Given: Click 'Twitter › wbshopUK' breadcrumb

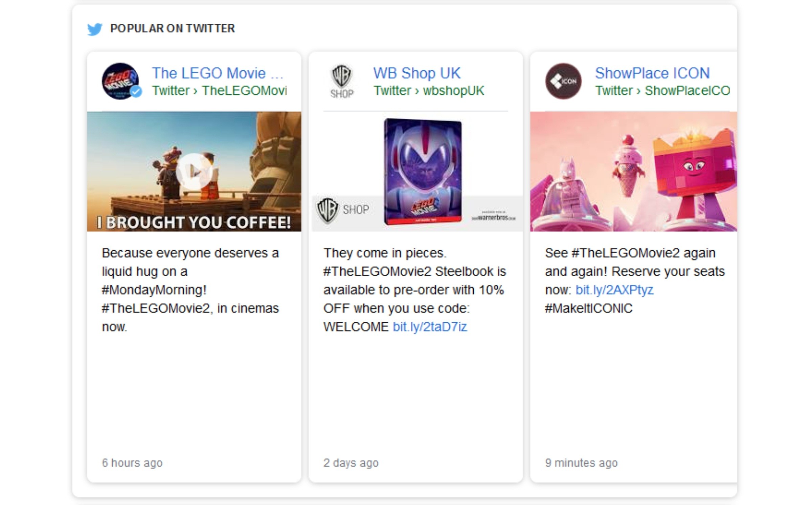Looking at the screenshot, I should [429, 91].
